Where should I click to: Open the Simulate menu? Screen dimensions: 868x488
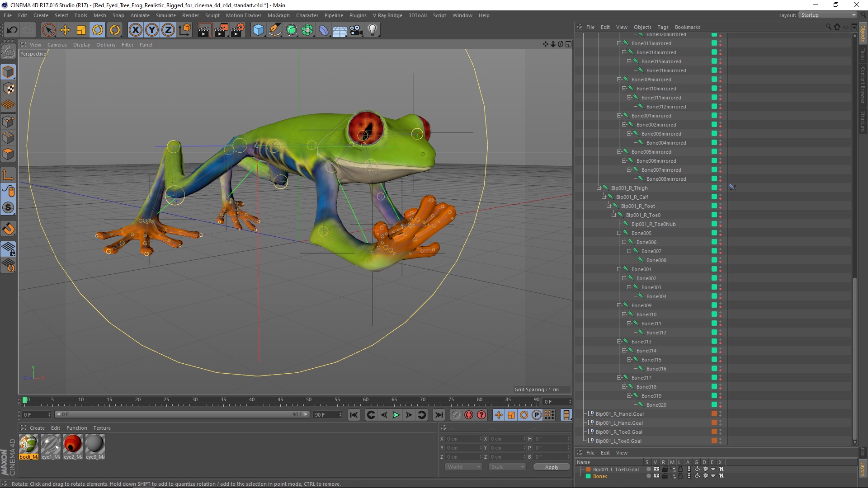[165, 15]
